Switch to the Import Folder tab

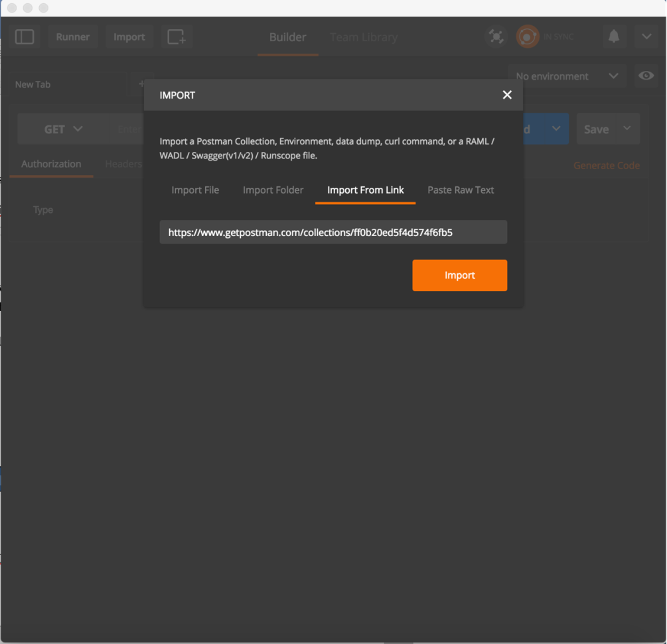pos(273,190)
